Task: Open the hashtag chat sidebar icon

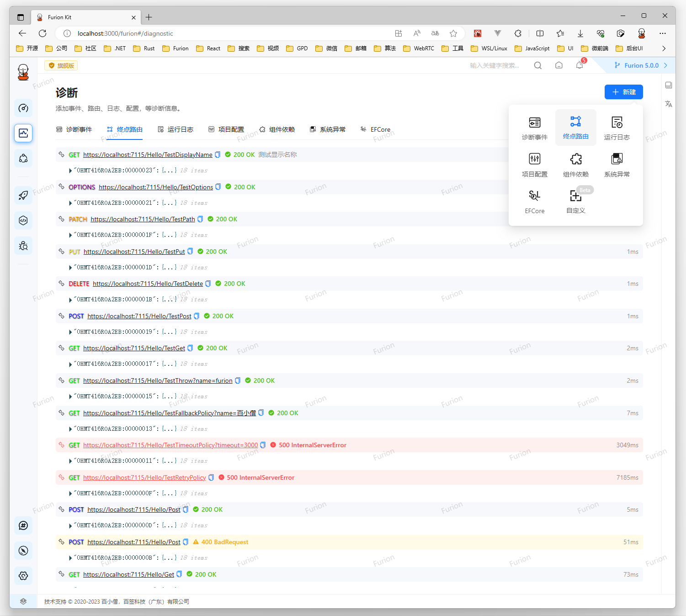Action: click(x=23, y=525)
